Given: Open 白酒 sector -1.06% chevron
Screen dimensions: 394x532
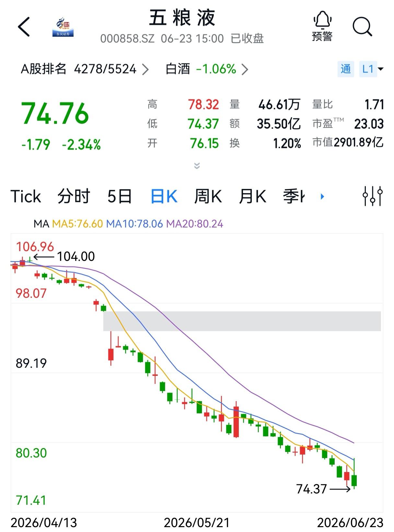Looking at the screenshot, I should pos(245,69).
